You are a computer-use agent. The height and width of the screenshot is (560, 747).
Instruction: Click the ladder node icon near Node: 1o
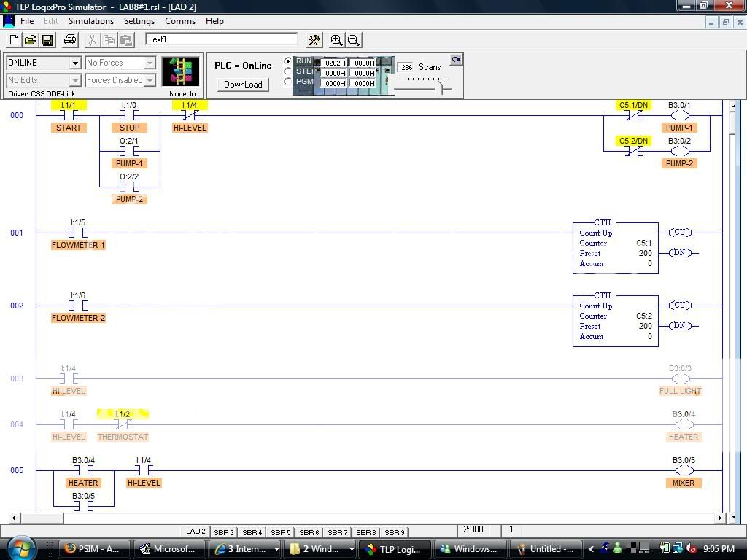click(x=179, y=71)
